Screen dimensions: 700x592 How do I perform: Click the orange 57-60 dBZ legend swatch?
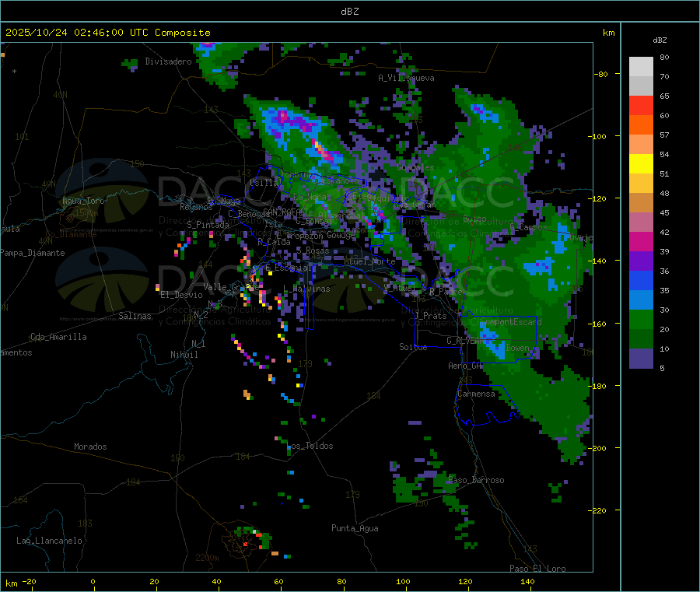pos(641,125)
